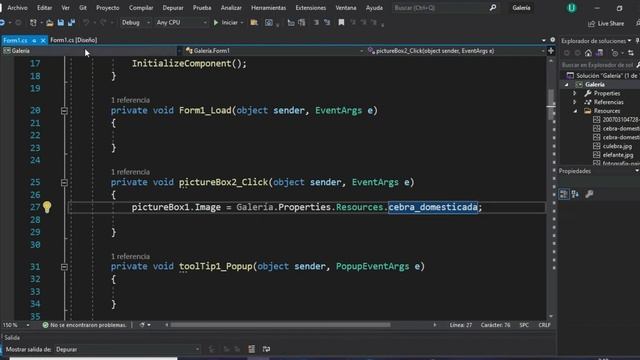The height and width of the screenshot is (360, 640).
Task: Click the search magnifier icon in title bar
Action: point(493,7)
